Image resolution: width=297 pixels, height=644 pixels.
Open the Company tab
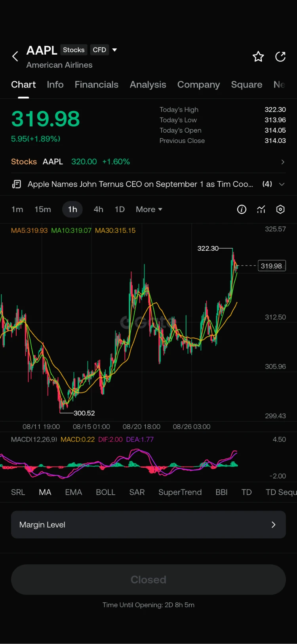click(198, 85)
